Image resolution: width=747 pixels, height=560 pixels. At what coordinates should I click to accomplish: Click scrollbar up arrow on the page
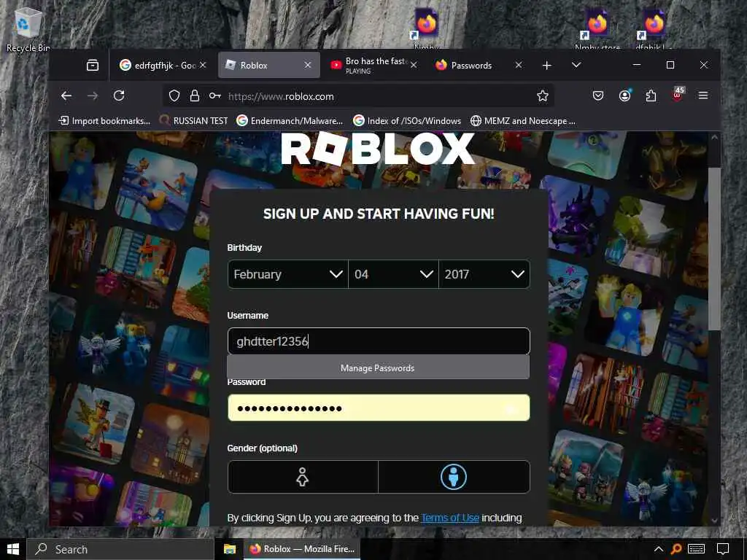pyautogui.click(x=714, y=137)
